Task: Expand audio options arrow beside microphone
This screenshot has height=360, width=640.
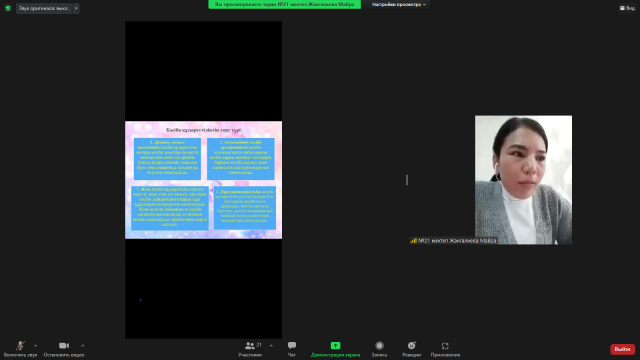Action: click(x=36, y=346)
